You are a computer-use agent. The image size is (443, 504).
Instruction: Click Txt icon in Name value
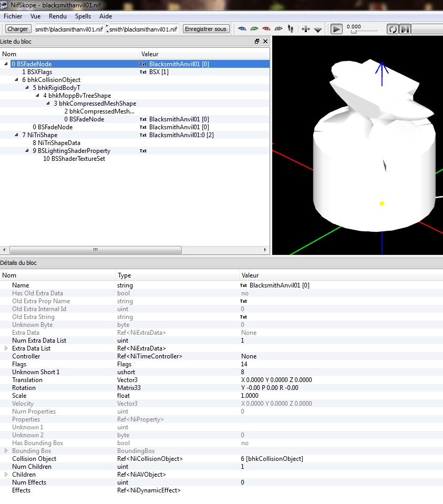[244, 285]
